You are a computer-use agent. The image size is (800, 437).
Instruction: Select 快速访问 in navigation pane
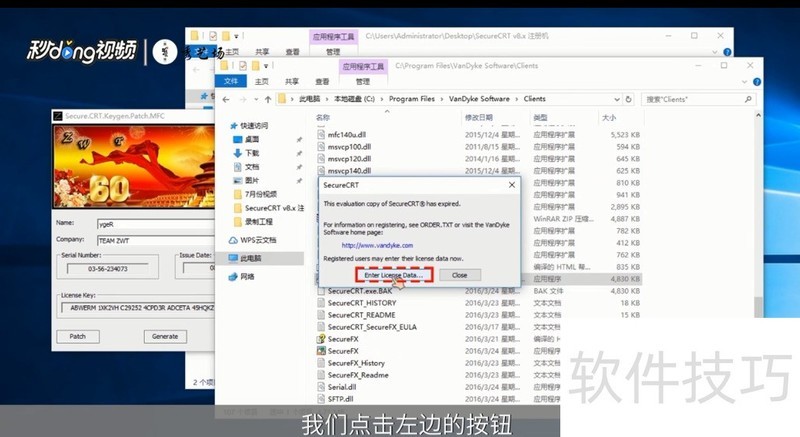(254, 125)
